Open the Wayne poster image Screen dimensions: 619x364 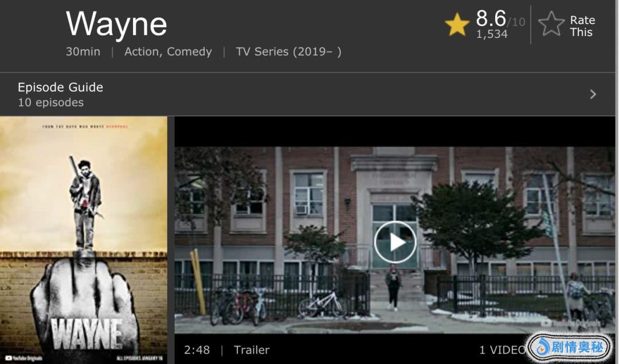(84, 240)
